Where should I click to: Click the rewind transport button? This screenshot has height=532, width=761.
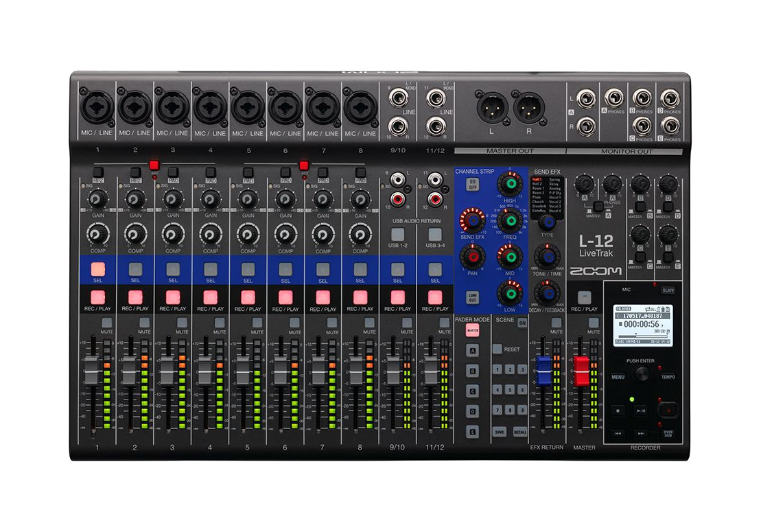(618, 433)
